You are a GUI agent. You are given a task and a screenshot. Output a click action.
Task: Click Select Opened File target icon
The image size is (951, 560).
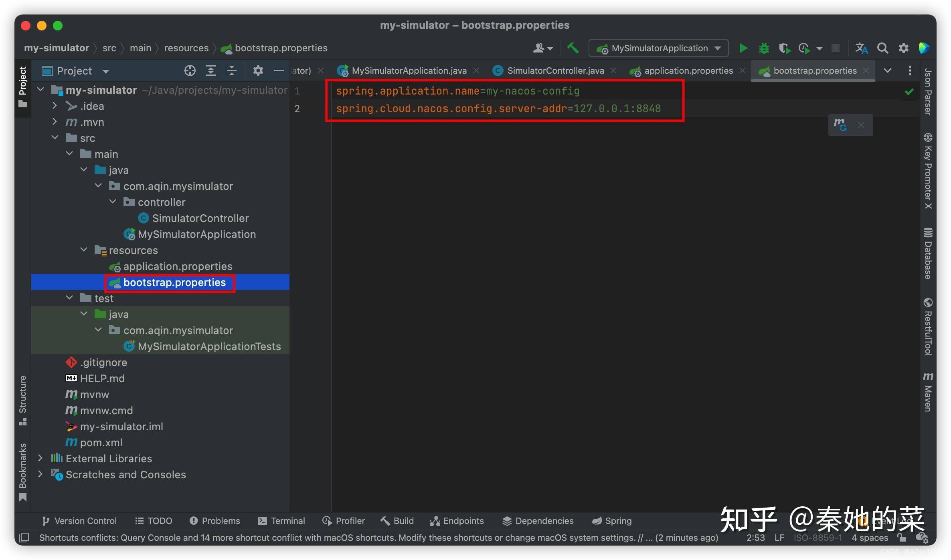(190, 71)
